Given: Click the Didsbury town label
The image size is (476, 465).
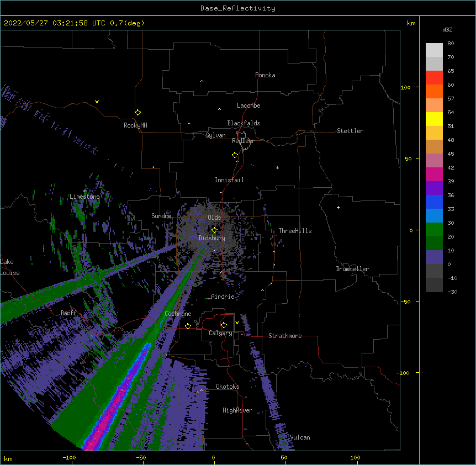Looking at the screenshot, I should (212, 238).
